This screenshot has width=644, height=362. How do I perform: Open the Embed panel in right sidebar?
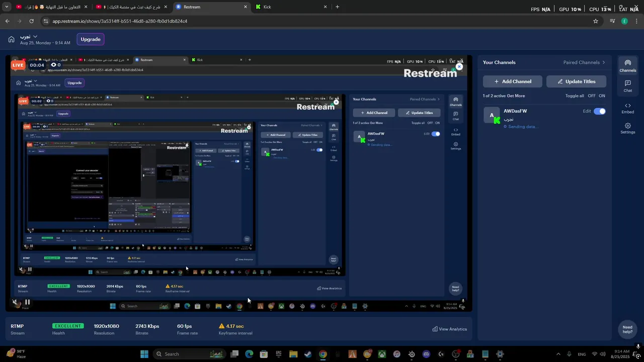tap(627, 108)
